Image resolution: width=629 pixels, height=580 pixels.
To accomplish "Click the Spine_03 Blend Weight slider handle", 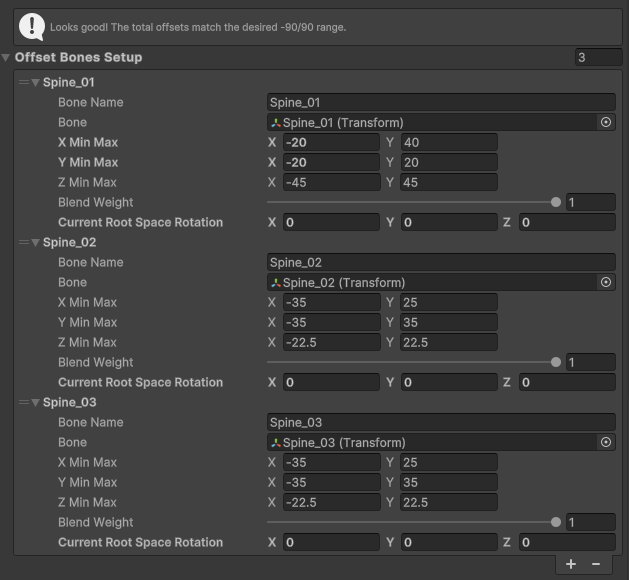I will (556, 522).
